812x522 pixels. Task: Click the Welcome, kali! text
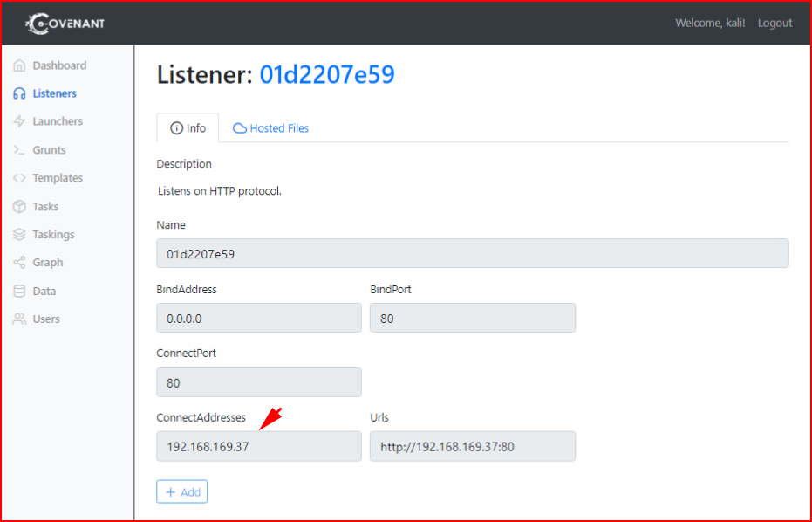710,23
